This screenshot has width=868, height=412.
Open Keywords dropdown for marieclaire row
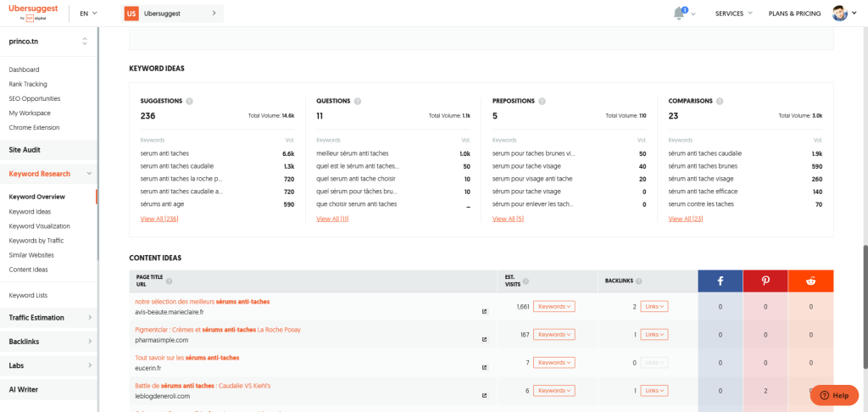(x=554, y=306)
